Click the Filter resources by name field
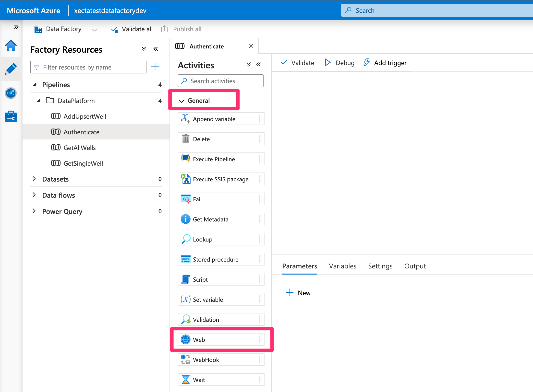This screenshot has width=533, height=392. 88,67
